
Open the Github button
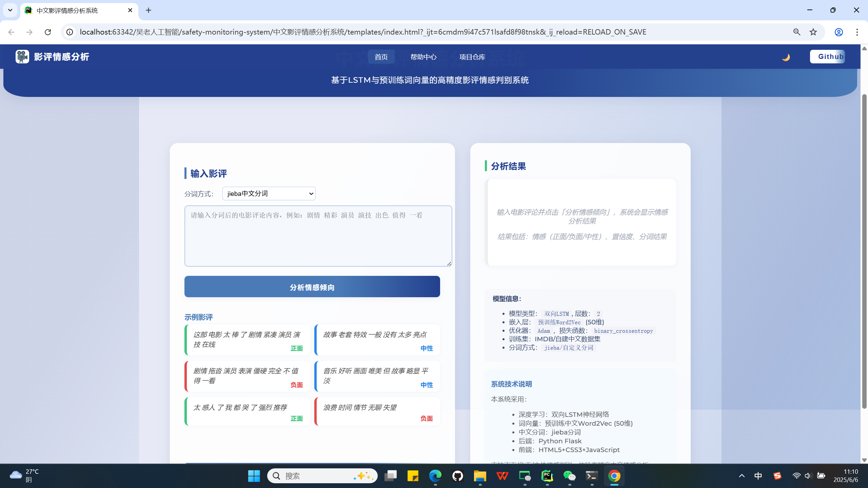(827, 57)
